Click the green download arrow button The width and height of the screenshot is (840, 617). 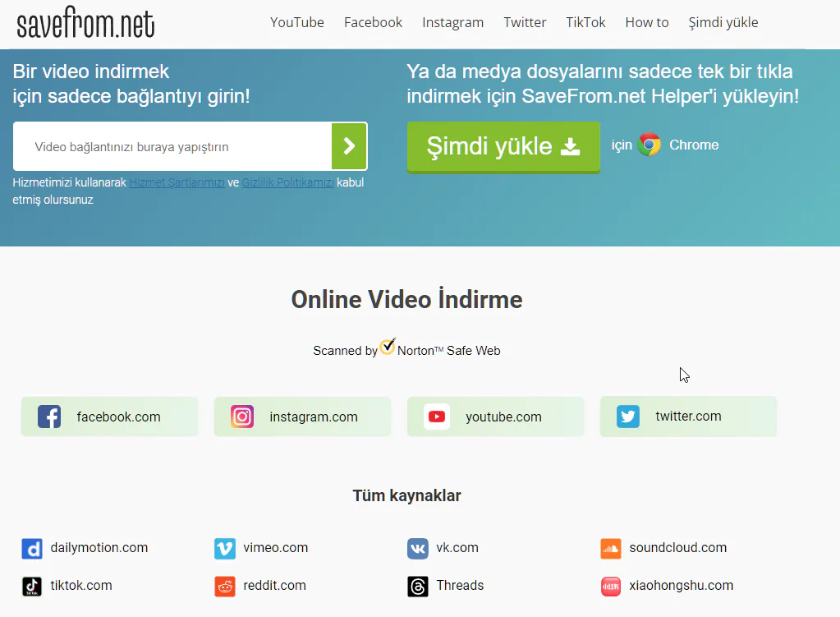(349, 145)
